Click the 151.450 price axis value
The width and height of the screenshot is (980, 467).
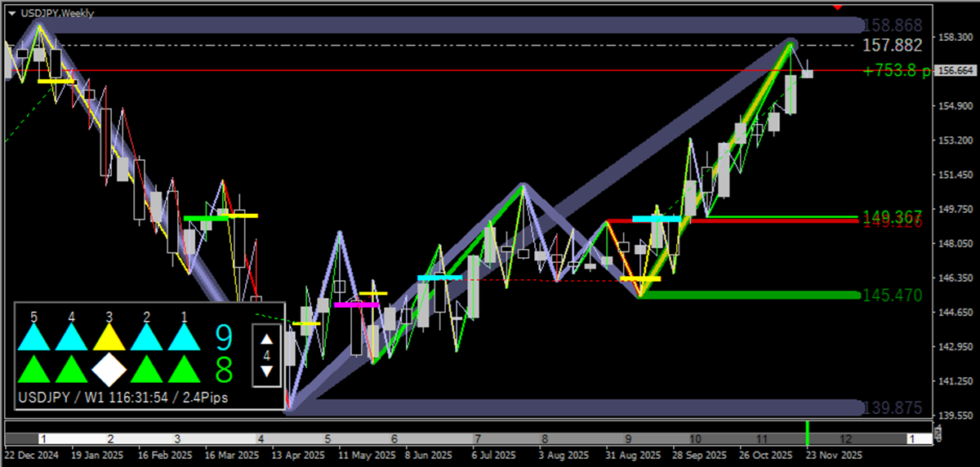pos(957,175)
